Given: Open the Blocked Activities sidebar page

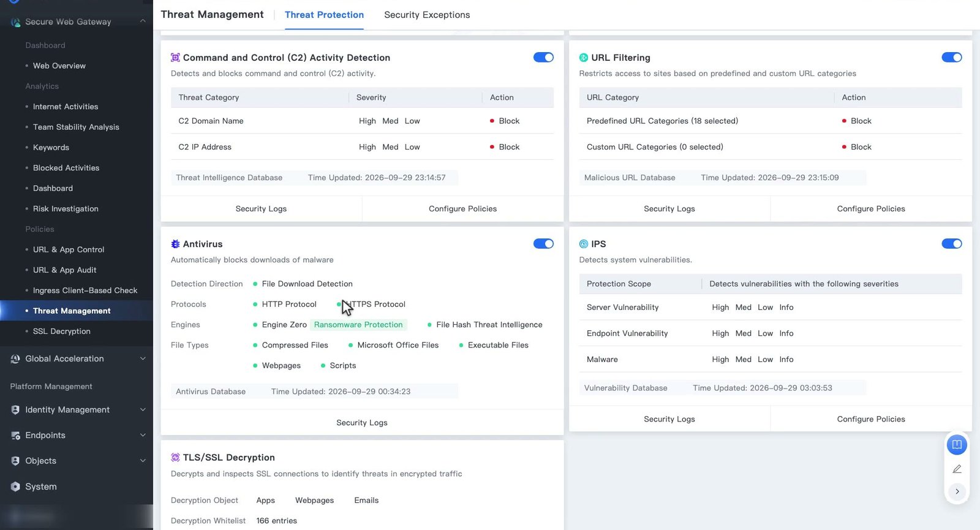Looking at the screenshot, I should click(x=66, y=168).
